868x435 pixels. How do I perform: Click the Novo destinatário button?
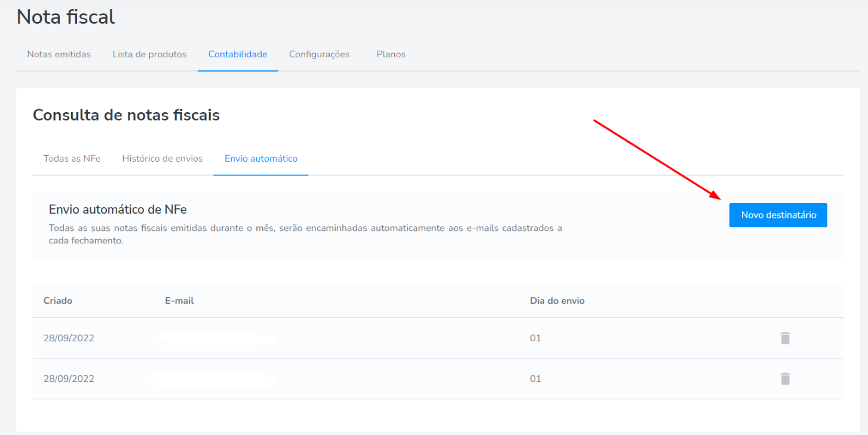coord(778,215)
